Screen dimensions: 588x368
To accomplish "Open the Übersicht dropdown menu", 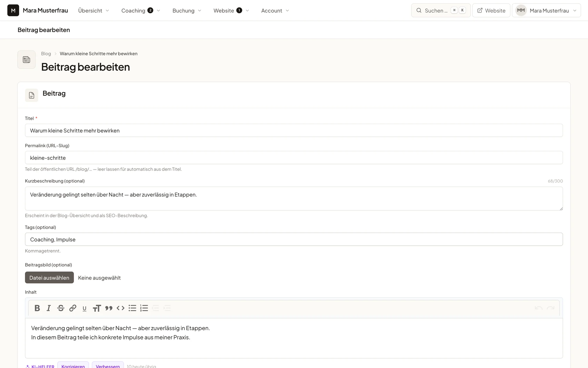I will pos(94,11).
